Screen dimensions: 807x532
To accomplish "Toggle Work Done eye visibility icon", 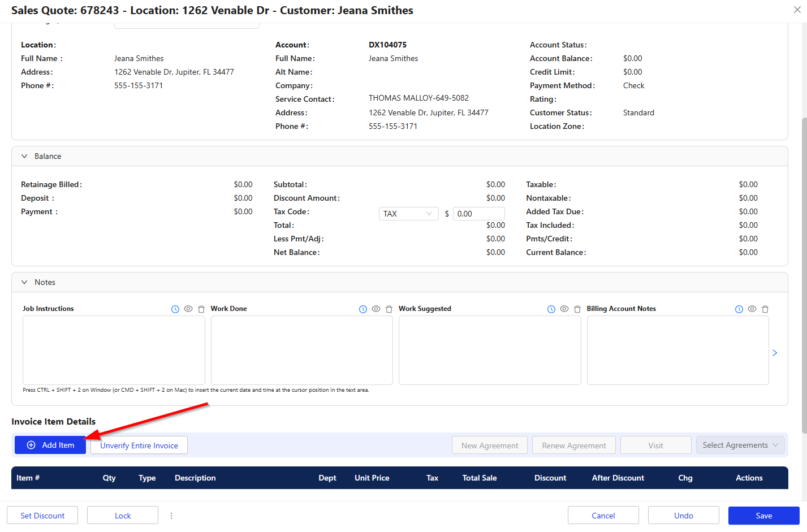I will point(376,309).
